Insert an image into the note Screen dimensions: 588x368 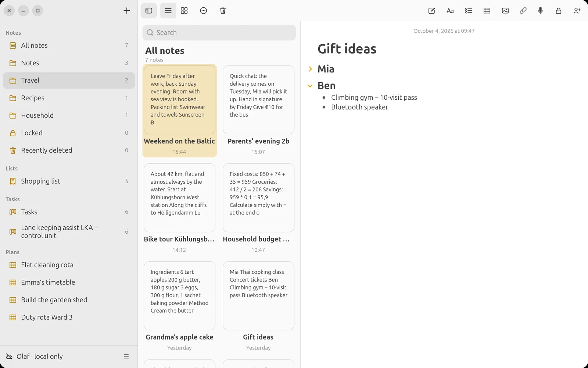[505, 11]
